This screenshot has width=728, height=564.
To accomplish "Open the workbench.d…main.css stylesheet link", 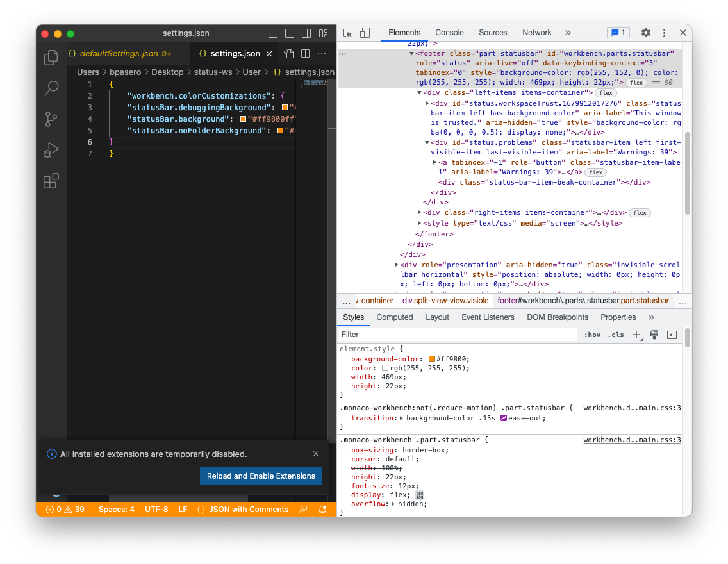I will point(632,408).
